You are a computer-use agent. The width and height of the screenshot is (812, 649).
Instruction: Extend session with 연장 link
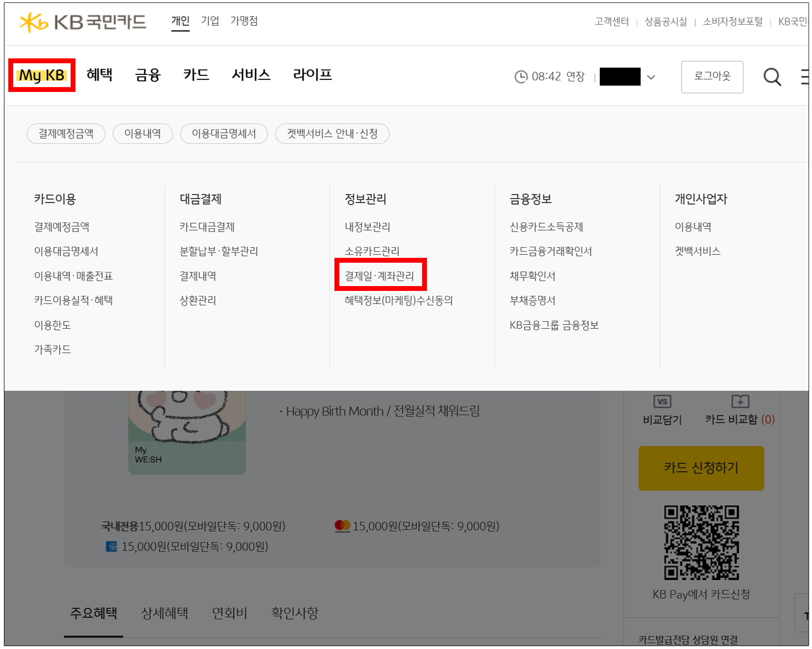[x=575, y=77]
